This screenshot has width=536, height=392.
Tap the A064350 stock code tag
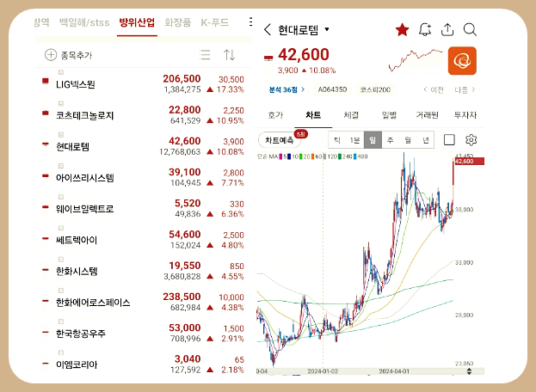click(x=332, y=89)
